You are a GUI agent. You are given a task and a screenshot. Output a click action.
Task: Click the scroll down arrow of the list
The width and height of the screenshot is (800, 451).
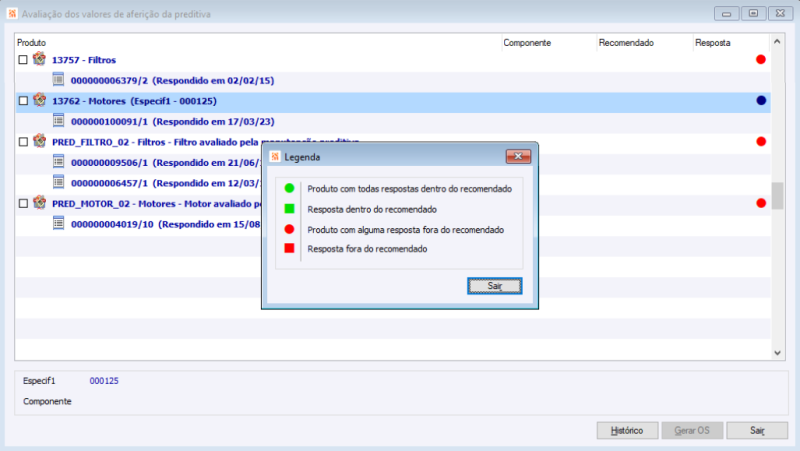pos(777,353)
